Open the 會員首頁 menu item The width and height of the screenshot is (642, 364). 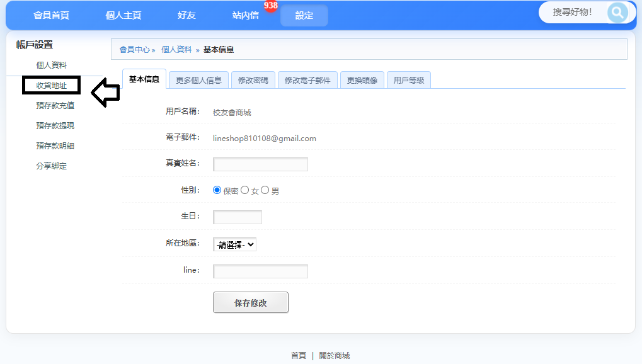(x=51, y=15)
